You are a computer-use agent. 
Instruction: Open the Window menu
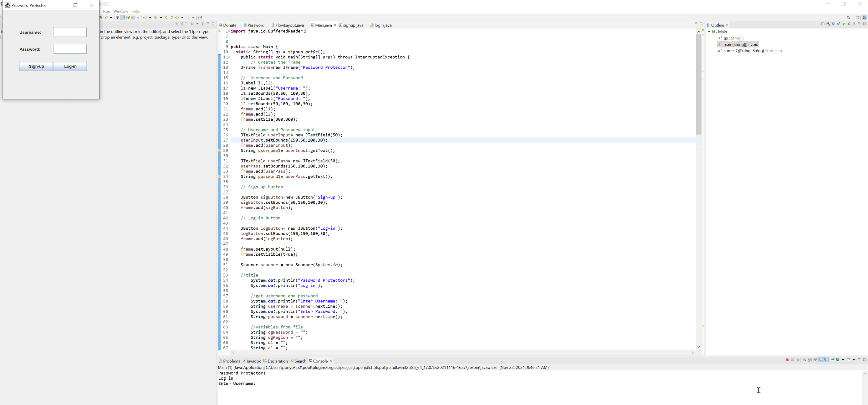tap(120, 11)
